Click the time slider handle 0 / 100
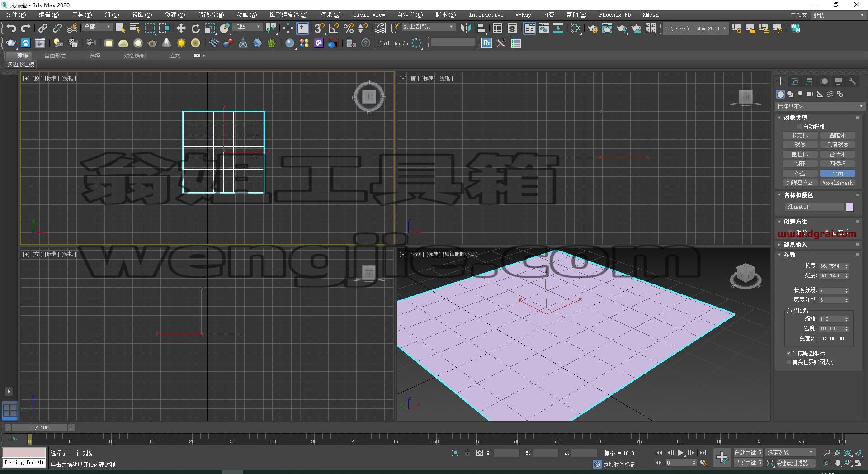 tap(39, 427)
